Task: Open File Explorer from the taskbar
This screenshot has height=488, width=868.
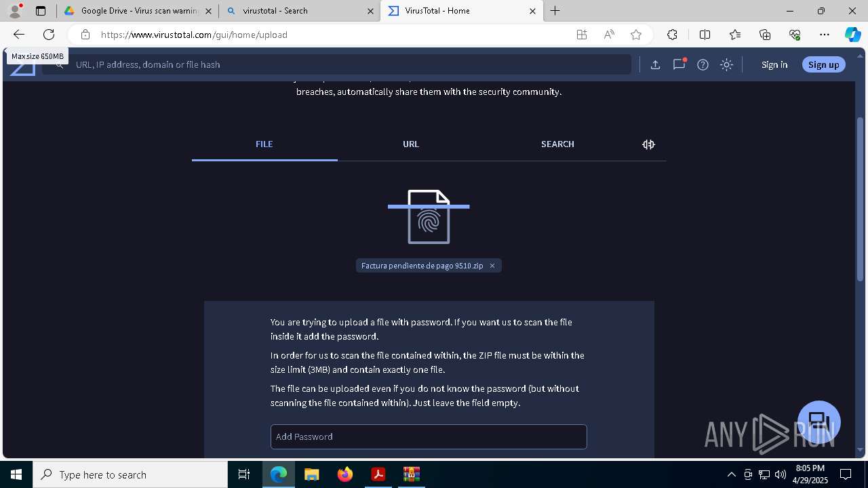Action: 311,474
